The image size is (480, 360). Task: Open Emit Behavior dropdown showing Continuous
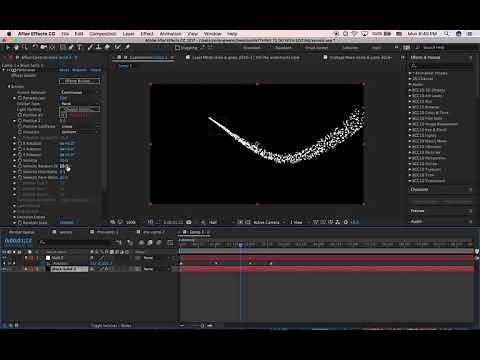click(80, 92)
